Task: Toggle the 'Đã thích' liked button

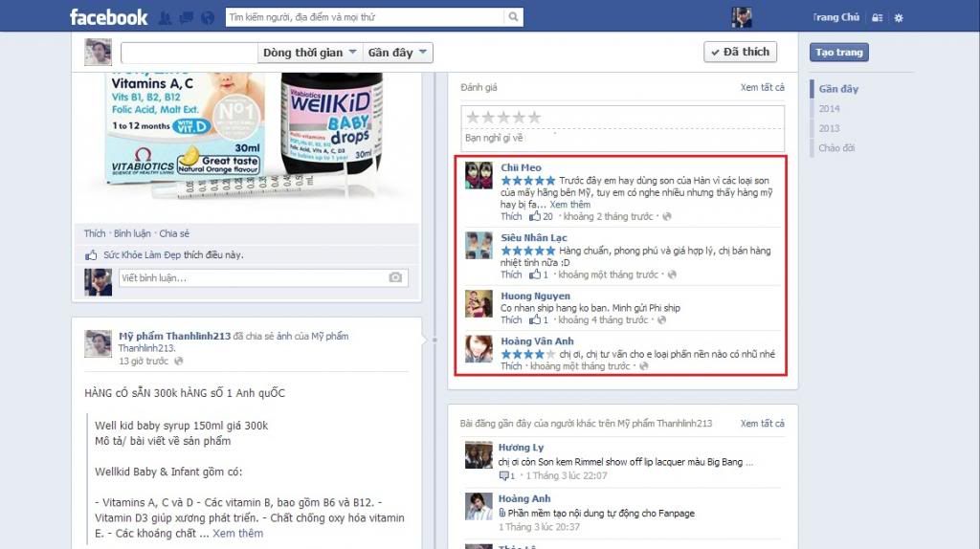Action: 740,53
